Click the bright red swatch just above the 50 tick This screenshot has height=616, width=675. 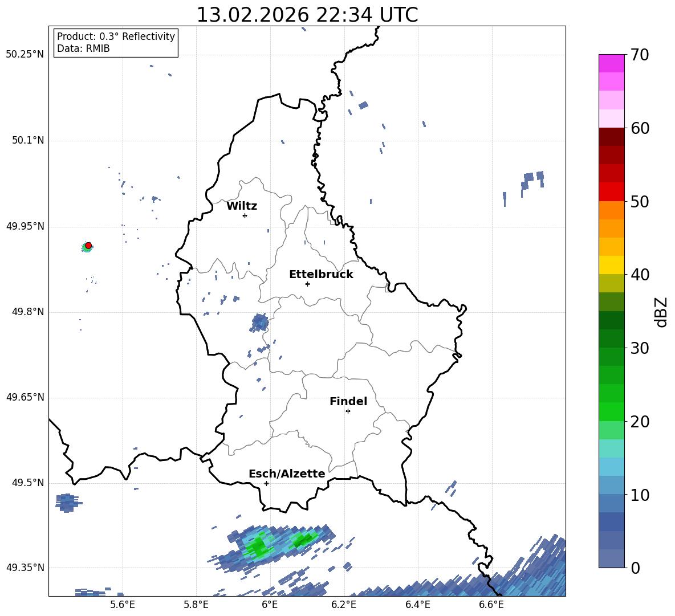(x=611, y=192)
